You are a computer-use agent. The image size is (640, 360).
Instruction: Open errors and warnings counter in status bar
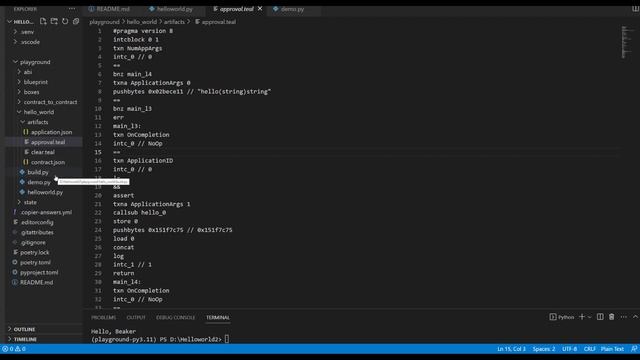(x=14, y=349)
